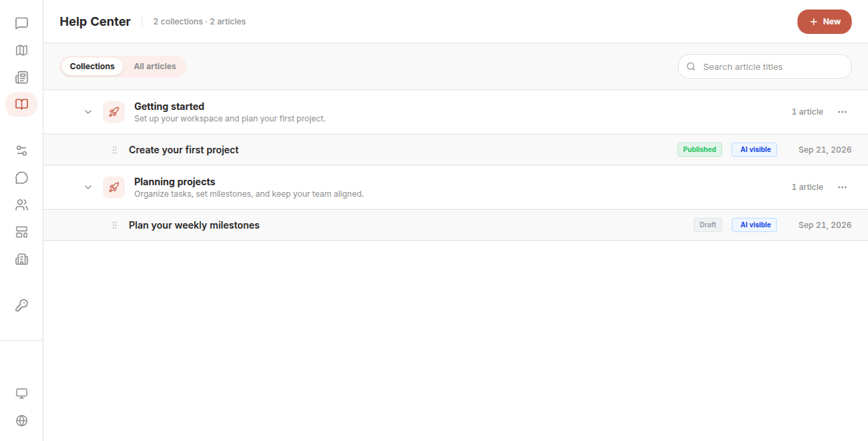Open the building icon in sidebar
The height and width of the screenshot is (441, 868).
22,259
